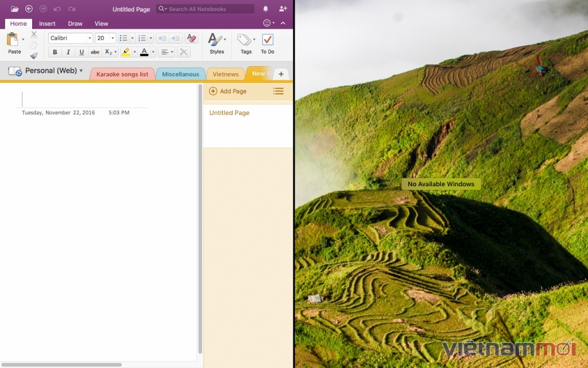Image resolution: width=588 pixels, height=368 pixels.
Task: Toggle strikethrough formatting
Action: point(95,52)
